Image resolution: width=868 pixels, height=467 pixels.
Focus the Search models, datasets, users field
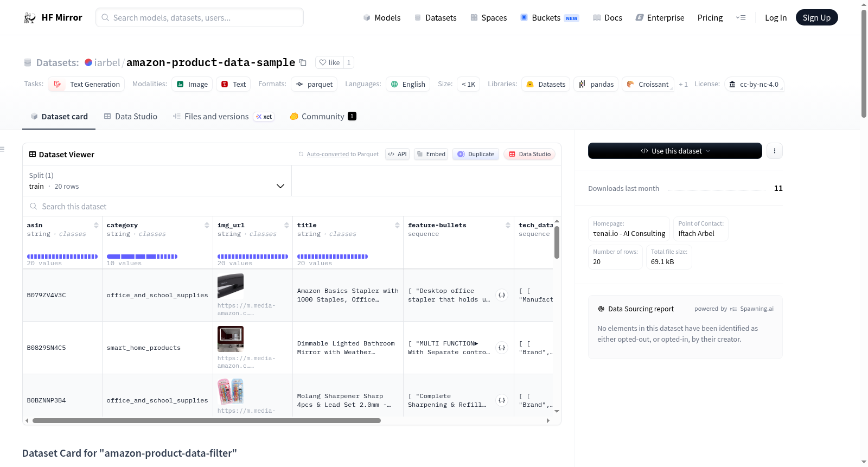click(200, 17)
